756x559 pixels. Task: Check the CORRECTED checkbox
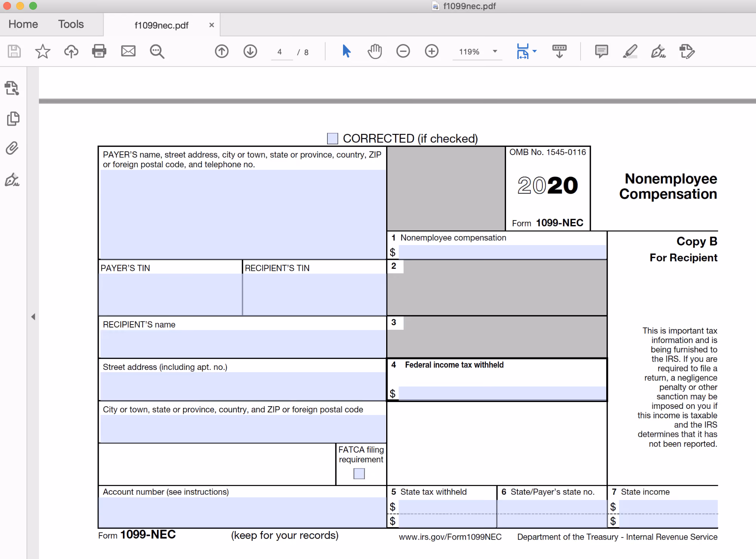[332, 138]
